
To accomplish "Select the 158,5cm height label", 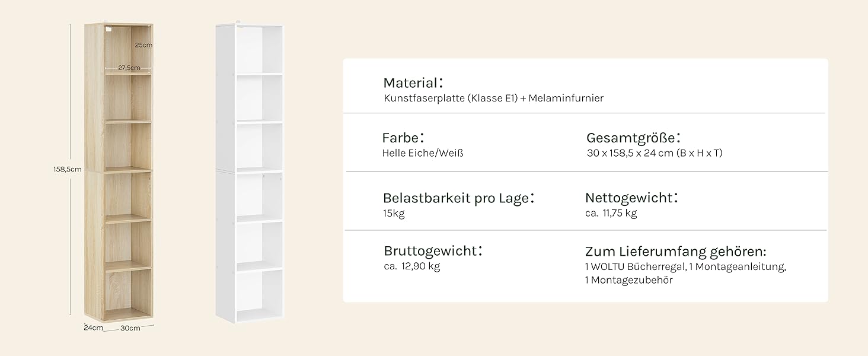I will coord(68,169).
